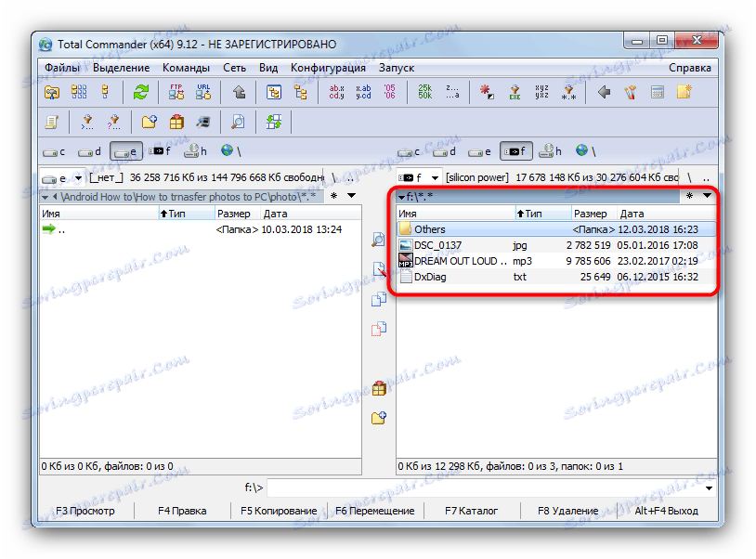Click F8 Удаление button
This screenshot has width=756, height=559.
[568, 511]
